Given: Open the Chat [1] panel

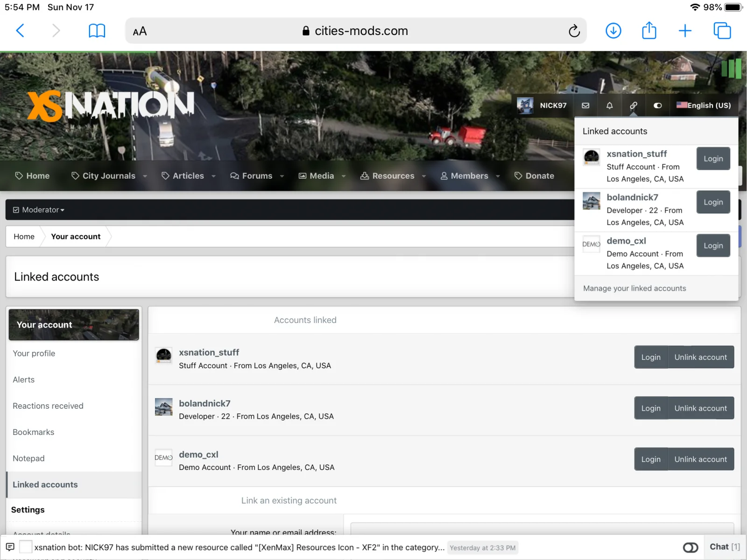Looking at the screenshot, I should click(x=725, y=547).
